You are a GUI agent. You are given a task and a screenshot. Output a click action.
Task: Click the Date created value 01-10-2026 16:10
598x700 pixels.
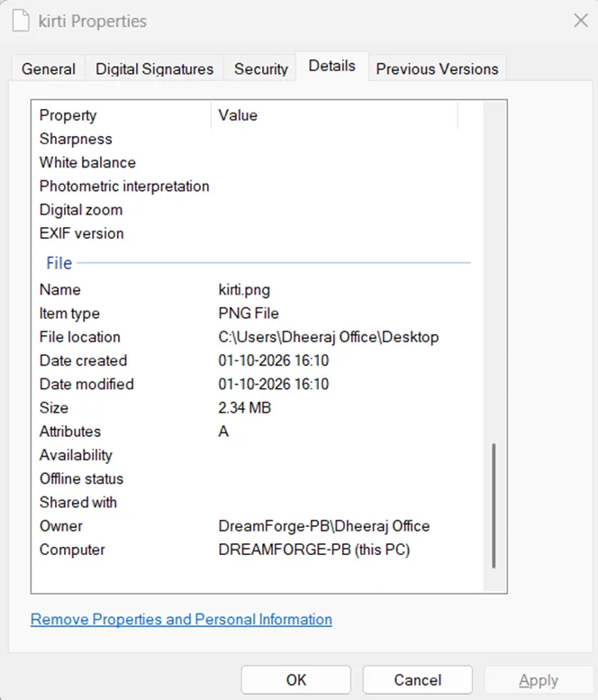(274, 360)
